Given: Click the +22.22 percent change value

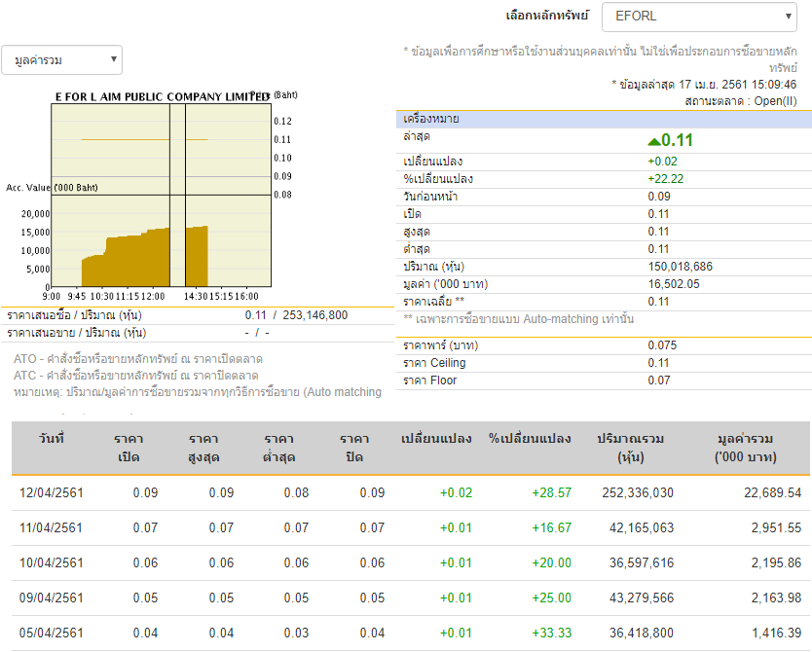Looking at the screenshot, I should click(x=665, y=179).
